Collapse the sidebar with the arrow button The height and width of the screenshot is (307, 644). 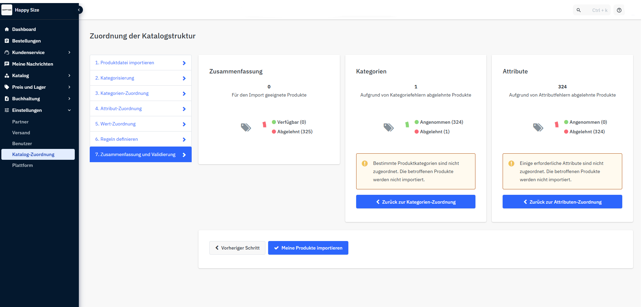point(79,10)
